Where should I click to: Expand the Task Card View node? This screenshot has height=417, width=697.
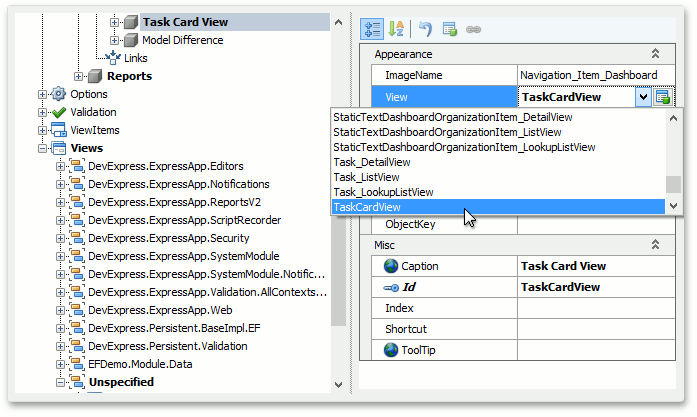point(114,22)
